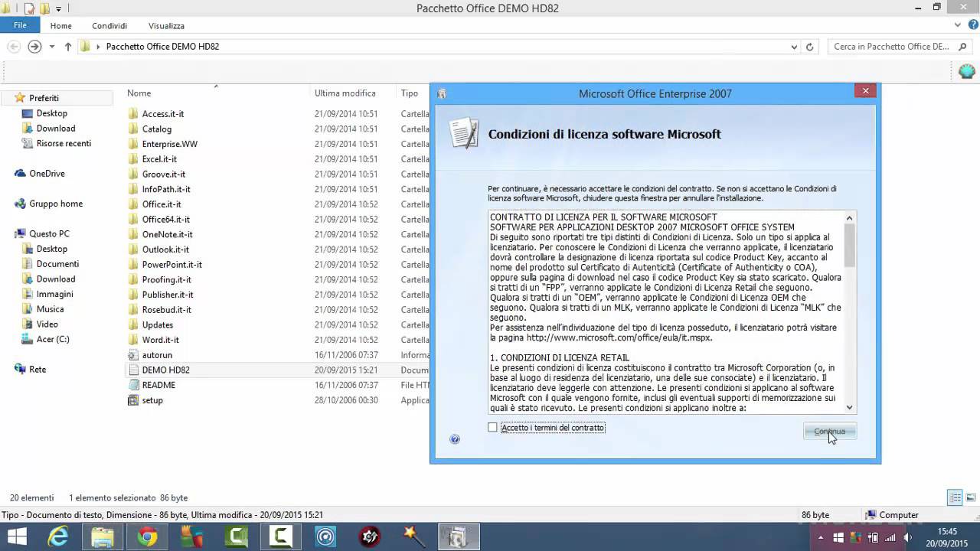
Task: Select the Access.it-it folder icon
Action: 133,114
